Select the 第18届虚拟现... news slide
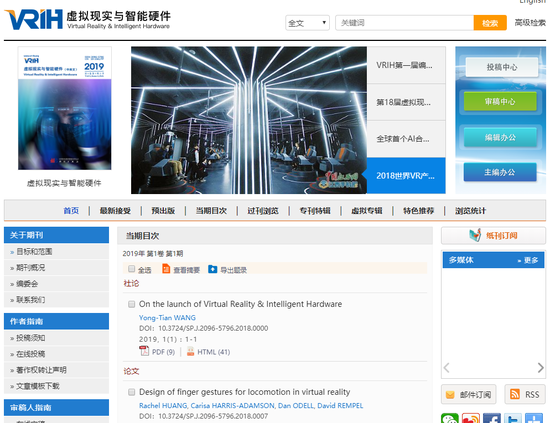This screenshot has height=423, width=550. point(406,102)
